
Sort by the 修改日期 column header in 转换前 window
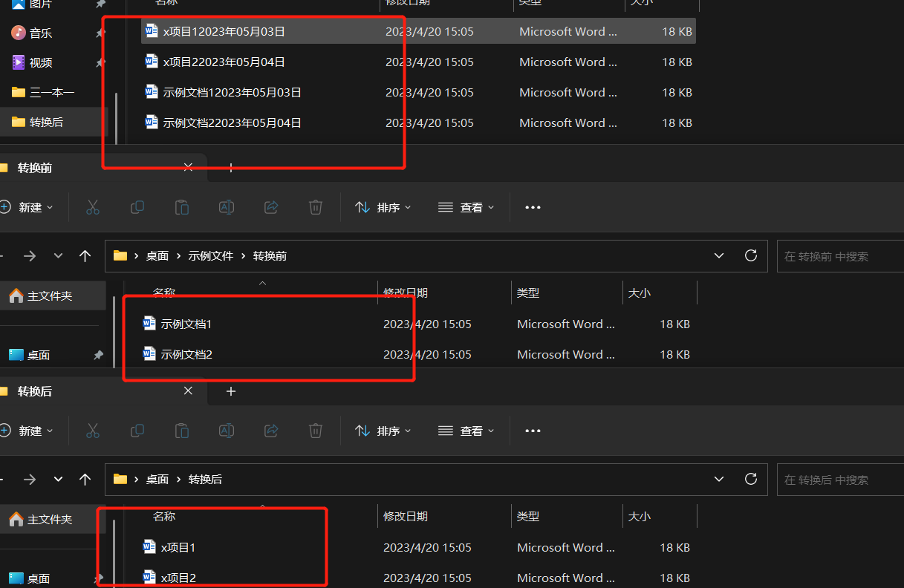(x=406, y=293)
